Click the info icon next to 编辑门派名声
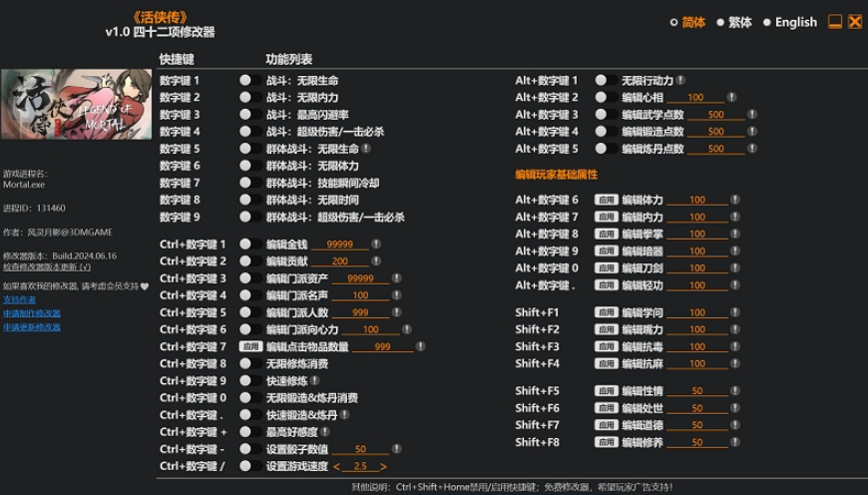 [396, 295]
